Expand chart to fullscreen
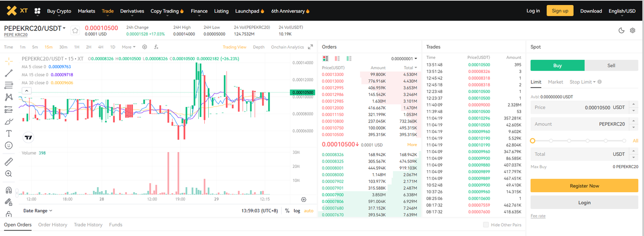This screenshot has width=644, height=236. (x=310, y=47)
